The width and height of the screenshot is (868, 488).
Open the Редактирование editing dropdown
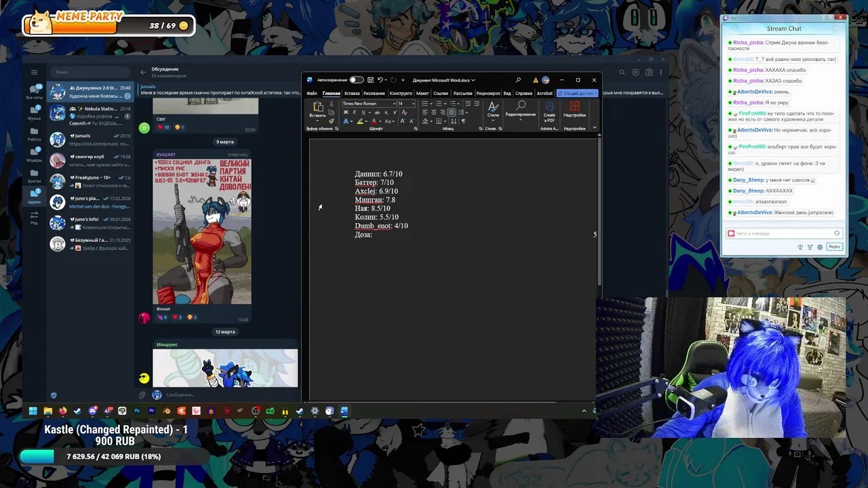521,112
